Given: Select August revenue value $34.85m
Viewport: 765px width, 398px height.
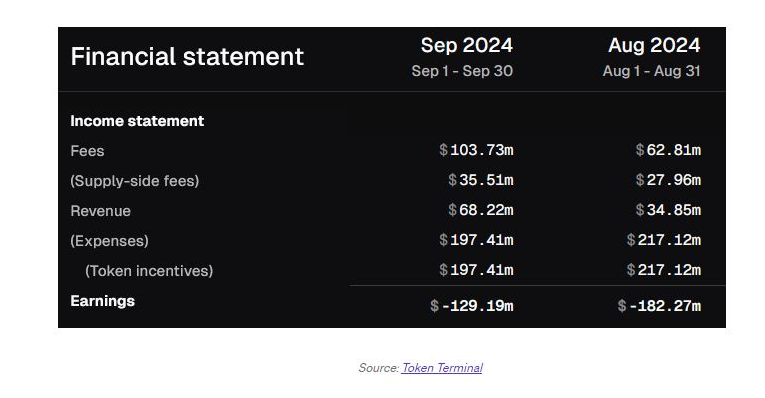Looking at the screenshot, I should point(668,210).
